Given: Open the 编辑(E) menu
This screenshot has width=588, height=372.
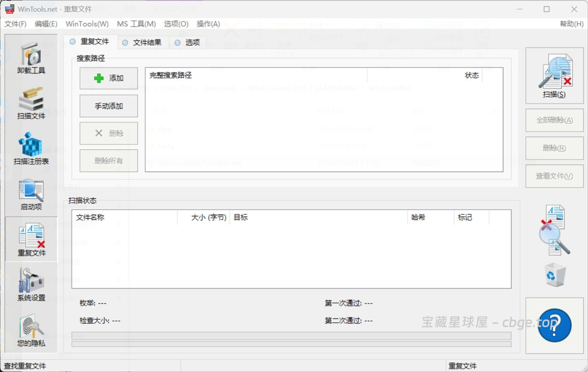Looking at the screenshot, I should click(46, 24).
